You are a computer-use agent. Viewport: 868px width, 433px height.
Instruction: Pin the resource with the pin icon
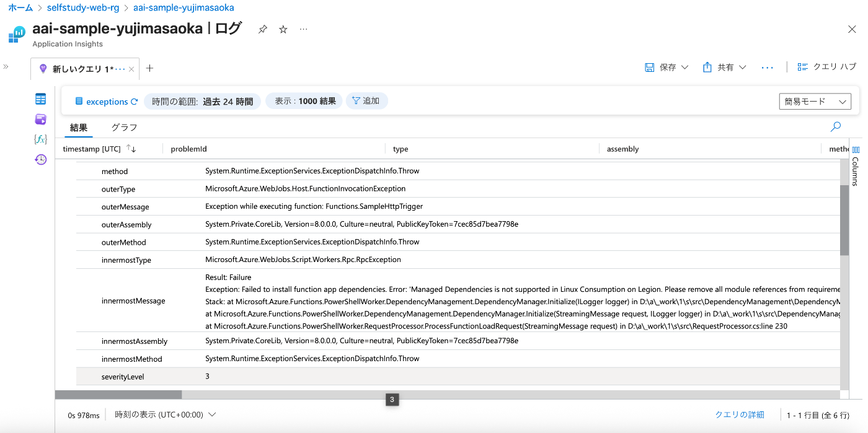[x=263, y=29]
